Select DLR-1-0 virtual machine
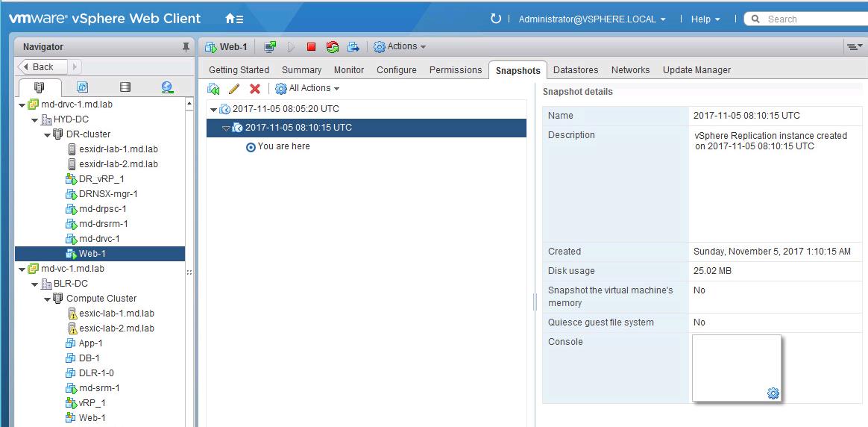868x427 pixels. click(96, 373)
